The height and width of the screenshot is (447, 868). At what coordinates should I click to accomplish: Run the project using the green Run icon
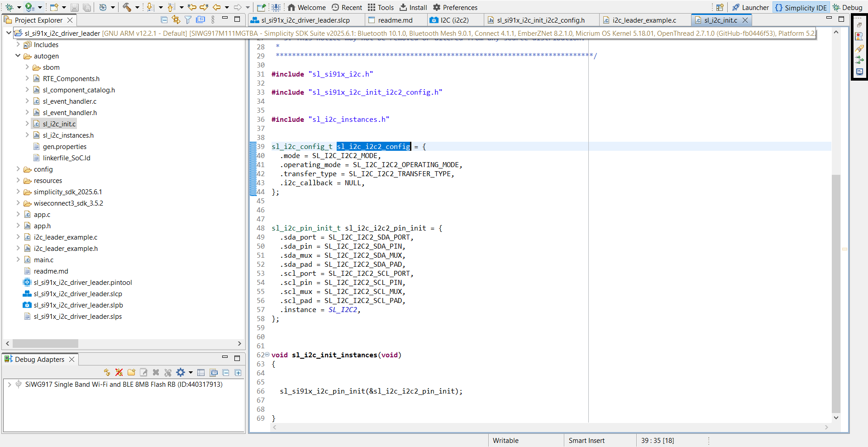click(x=29, y=7)
